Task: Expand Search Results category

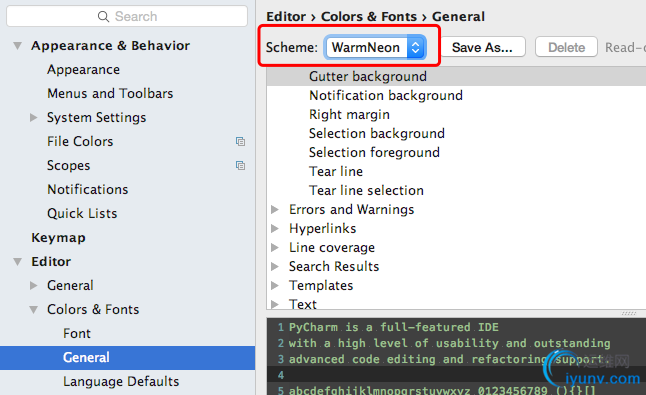Action: point(275,266)
